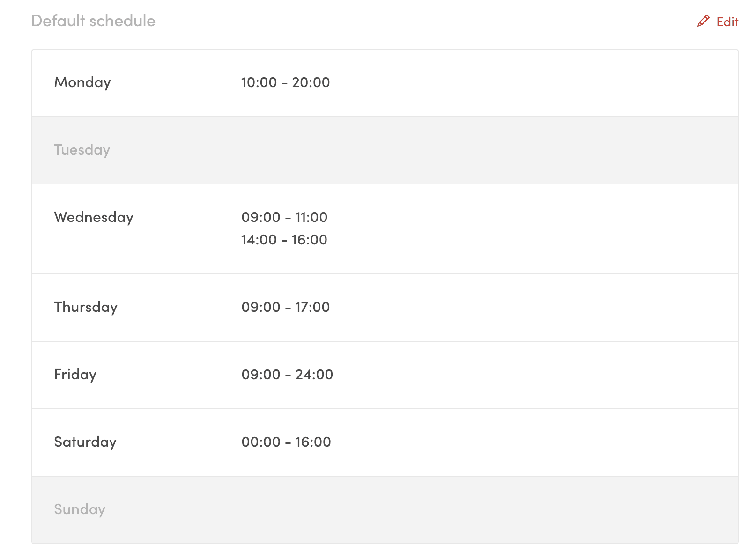The height and width of the screenshot is (560, 756).
Task: Click Friday's 09:00 start time
Action: pyautogui.click(x=261, y=375)
